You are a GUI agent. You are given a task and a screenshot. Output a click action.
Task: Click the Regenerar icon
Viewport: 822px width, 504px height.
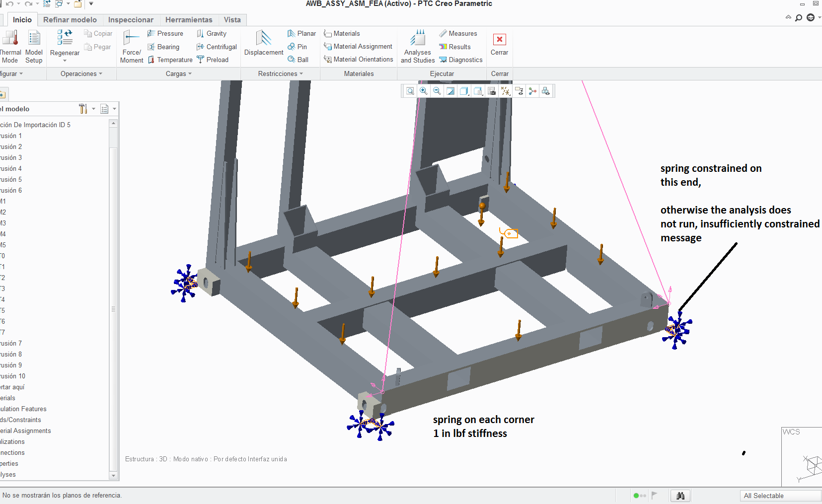pos(65,38)
